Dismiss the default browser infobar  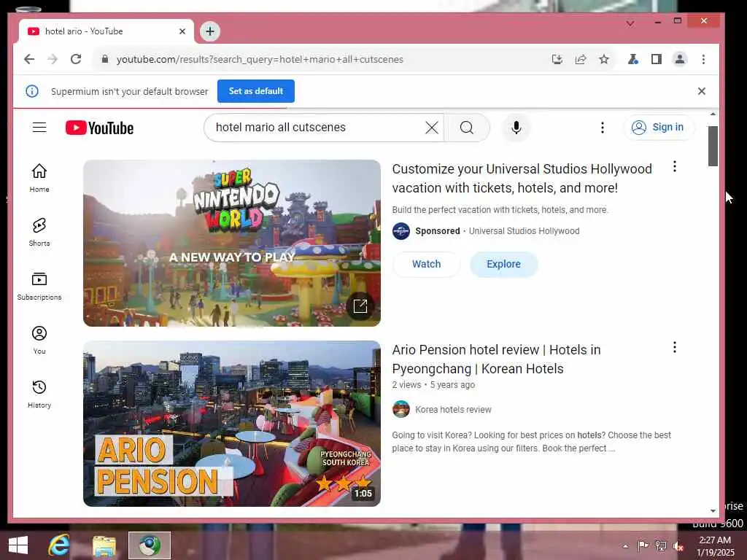coord(701,91)
